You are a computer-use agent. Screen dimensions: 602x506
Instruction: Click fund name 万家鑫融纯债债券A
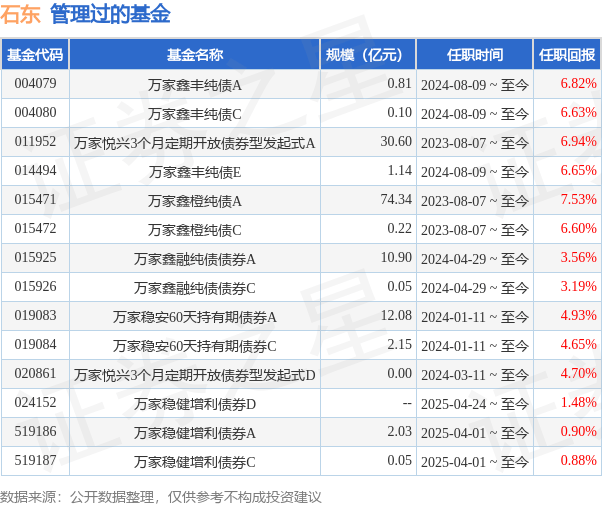point(195,259)
